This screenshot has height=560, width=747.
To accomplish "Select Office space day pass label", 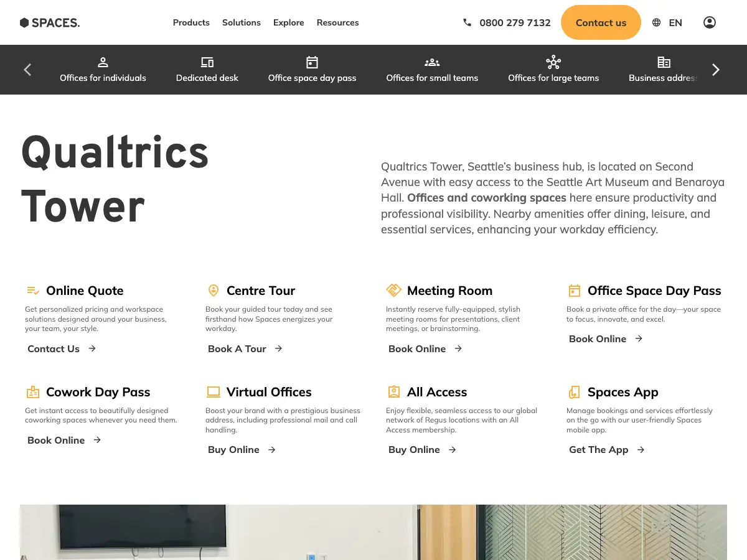I will point(312,78).
